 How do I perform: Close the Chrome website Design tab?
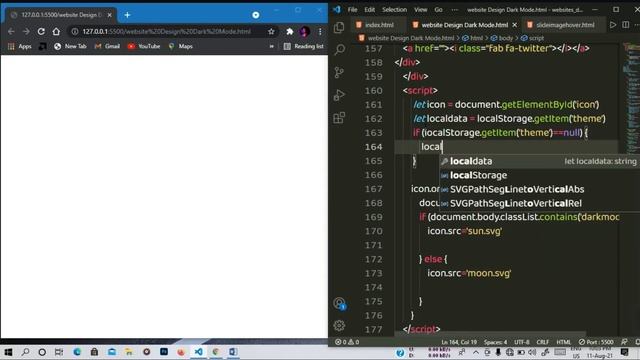tap(109, 15)
